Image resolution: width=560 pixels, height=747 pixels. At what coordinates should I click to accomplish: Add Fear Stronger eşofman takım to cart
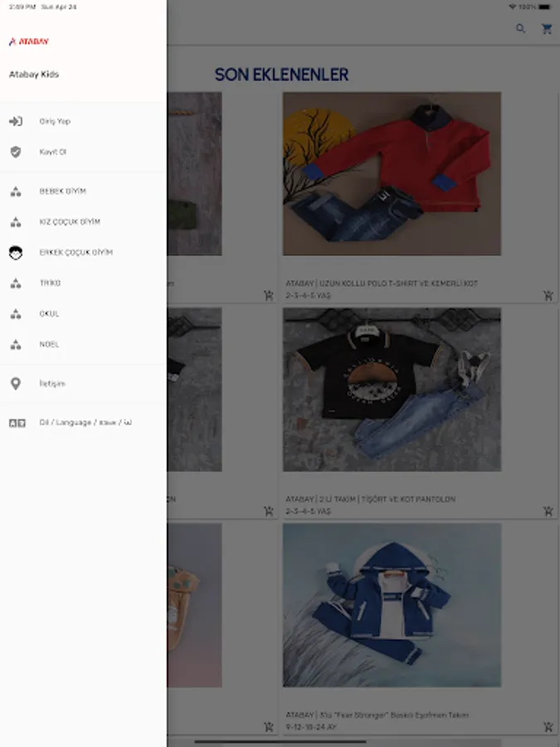548,727
